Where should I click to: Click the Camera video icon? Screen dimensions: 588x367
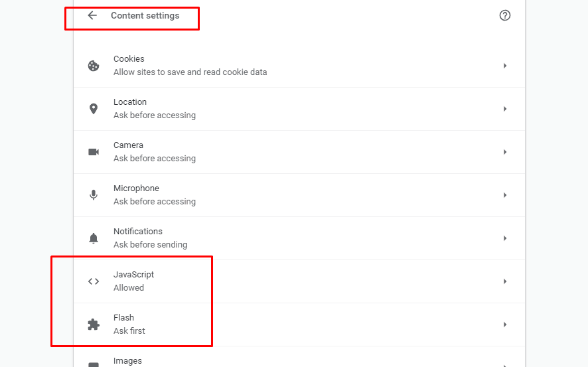tap(94, 152)
